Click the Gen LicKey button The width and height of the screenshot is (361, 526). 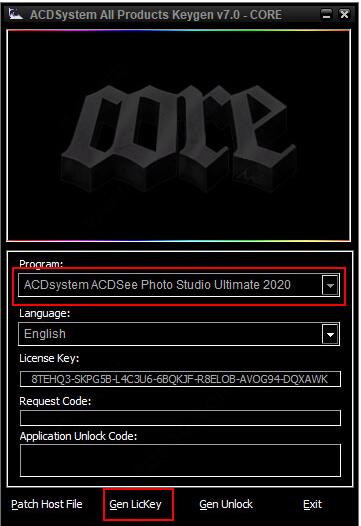pos(135,504)
